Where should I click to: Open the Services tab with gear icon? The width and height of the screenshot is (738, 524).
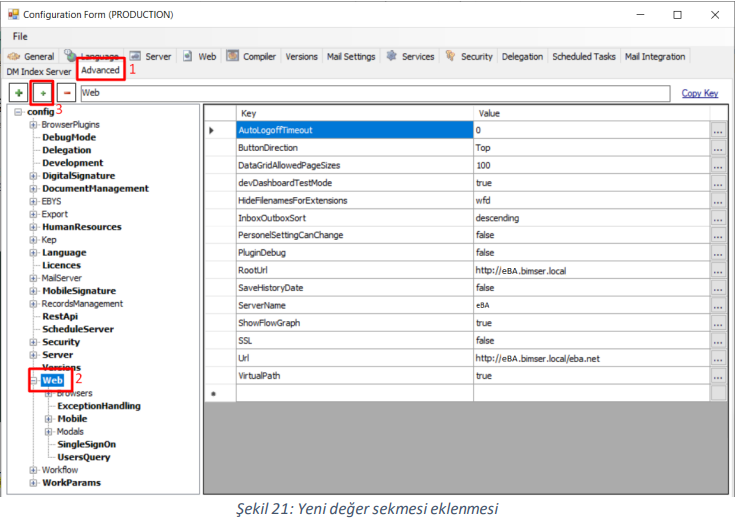[410, 57]
